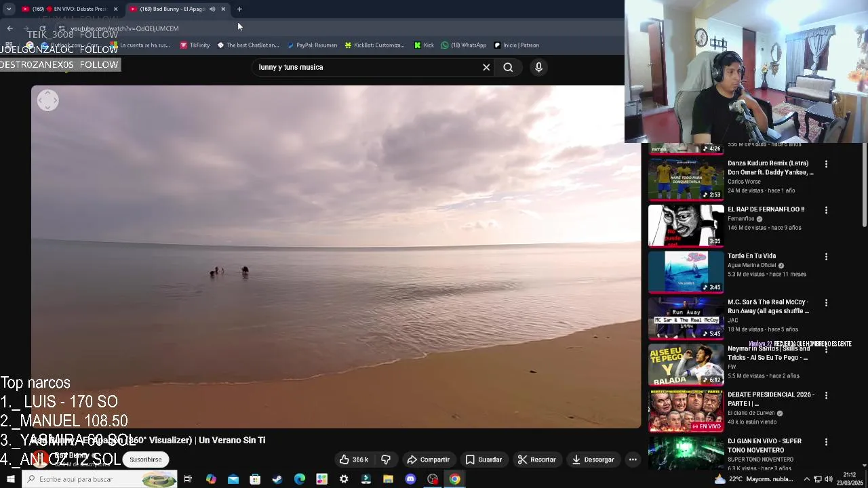Click the 'Tarde En Tu Vida' title
The image size is (868, 488).
pos(751,256)
